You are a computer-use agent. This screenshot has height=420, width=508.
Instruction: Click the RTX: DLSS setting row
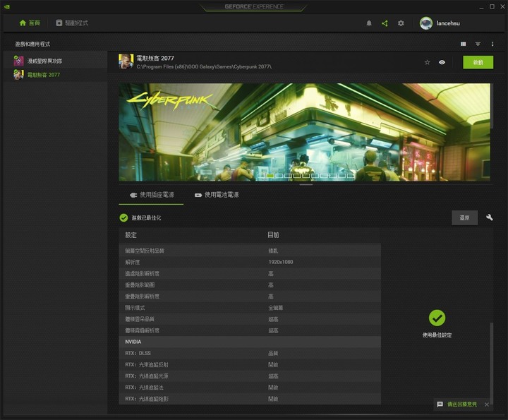coord(250,353)
